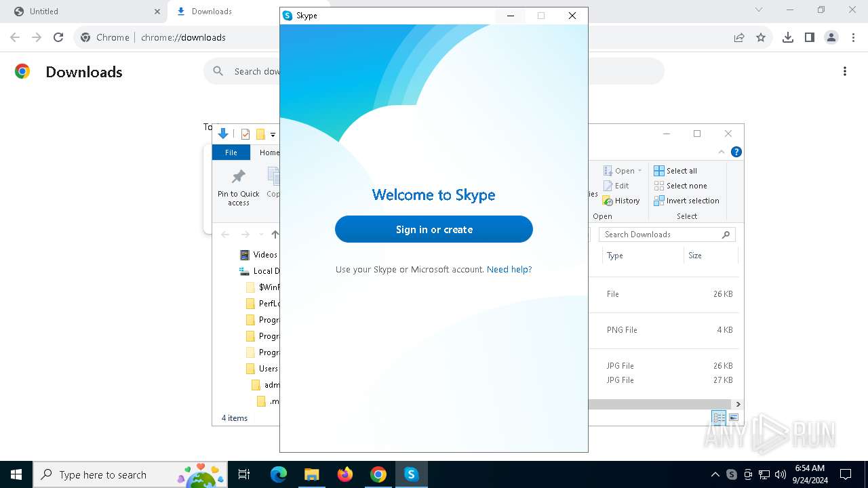Select Videos in navigation tree
868x488 pixels.
(259, 255)
